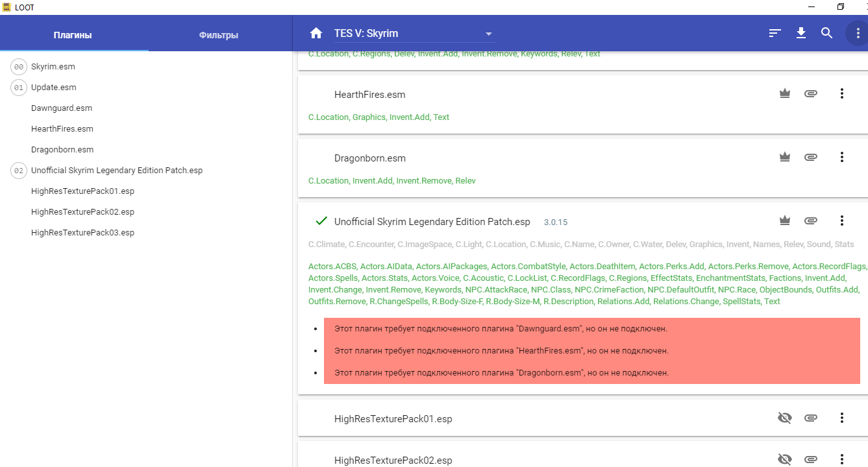The height and width of the screenshot is (467, 868).
Task: Open the TES V: Skyrim game dropdown
Action: click(415, 34)
